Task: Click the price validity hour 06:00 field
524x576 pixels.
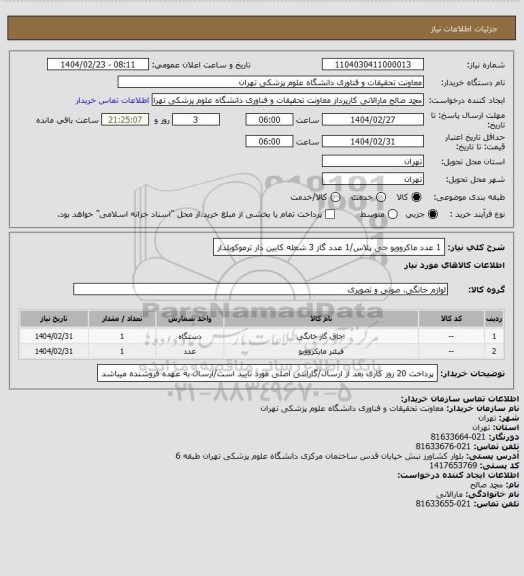Action: (269, 141)
